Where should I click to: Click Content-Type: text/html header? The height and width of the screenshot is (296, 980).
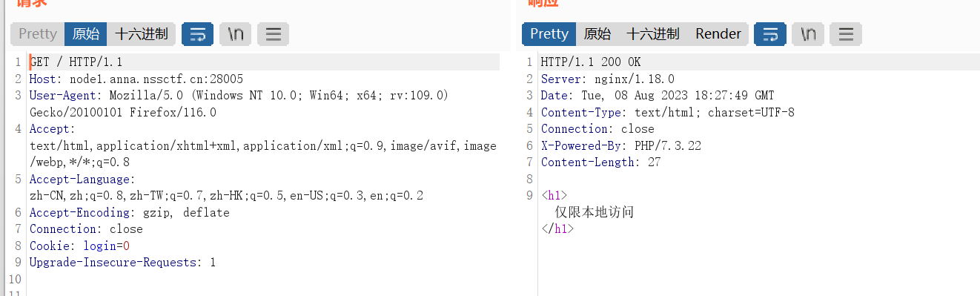click(x=667, y=112)
